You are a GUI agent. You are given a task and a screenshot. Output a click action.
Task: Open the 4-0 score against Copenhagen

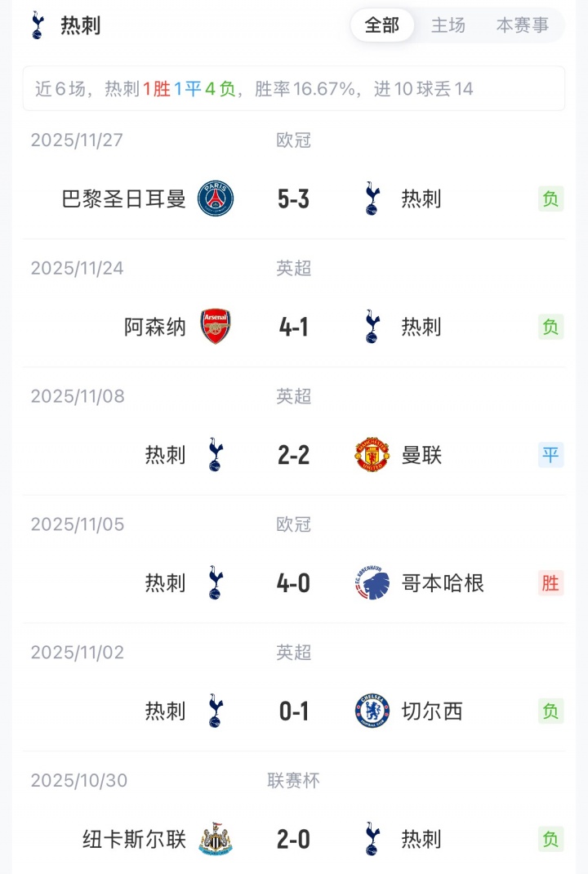point(294,583)
